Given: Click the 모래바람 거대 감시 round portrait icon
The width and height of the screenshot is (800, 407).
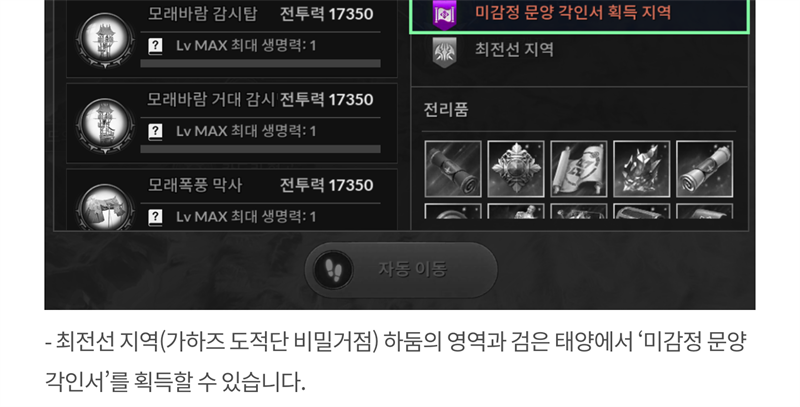Looking at the screenshot, I should pyautogui.click(x=105, y=125).
